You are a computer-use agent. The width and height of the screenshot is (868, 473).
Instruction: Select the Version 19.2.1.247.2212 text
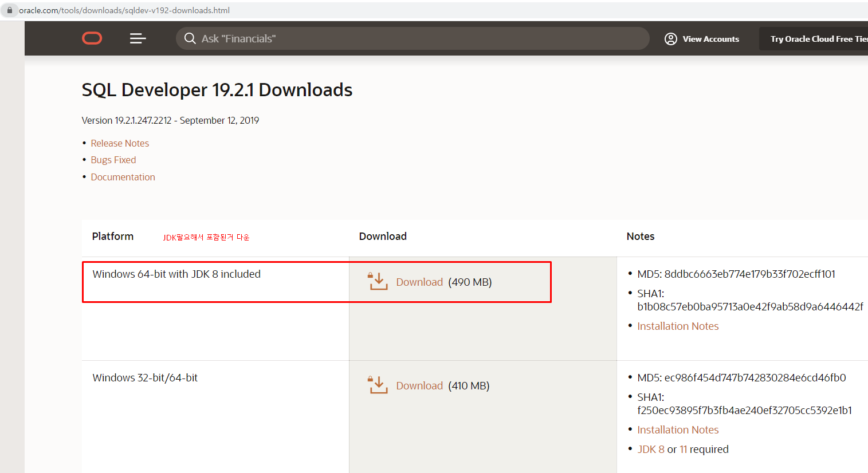coord(170,120)
